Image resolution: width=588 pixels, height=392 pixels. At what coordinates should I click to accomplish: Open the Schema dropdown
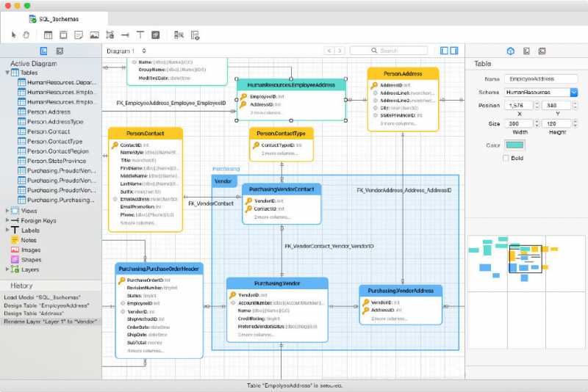tap(574, 92)
